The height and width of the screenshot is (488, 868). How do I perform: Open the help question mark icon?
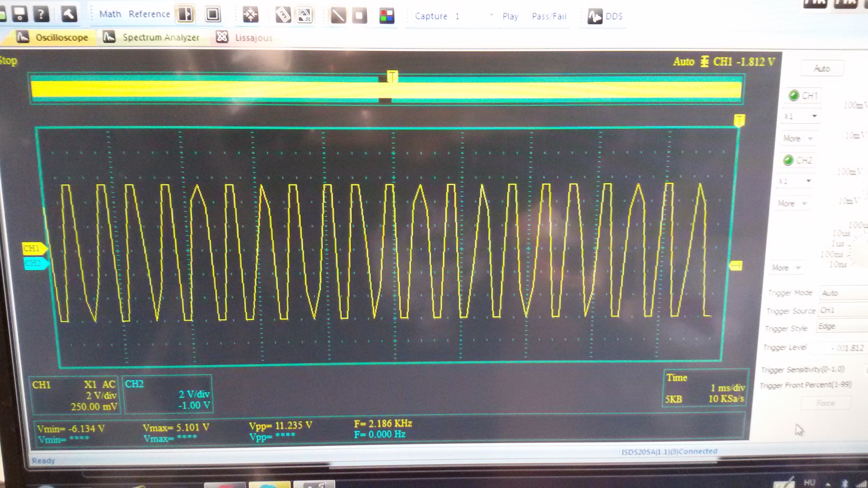click(x=41, y=14)
